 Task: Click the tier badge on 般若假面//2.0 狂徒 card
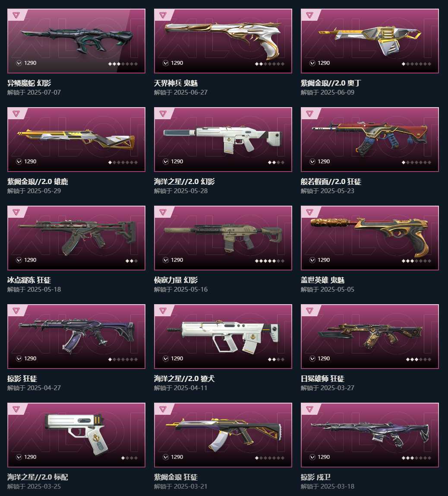(x=309, y=113)
